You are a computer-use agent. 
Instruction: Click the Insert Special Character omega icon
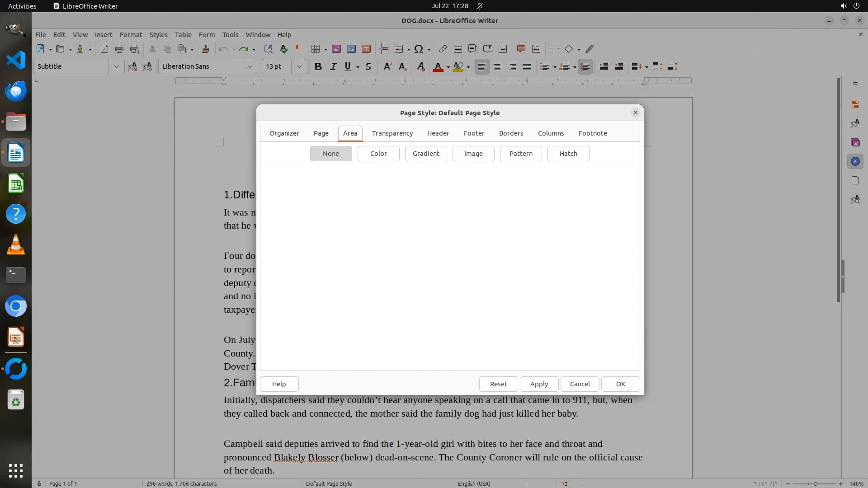(x=419, y=49)
